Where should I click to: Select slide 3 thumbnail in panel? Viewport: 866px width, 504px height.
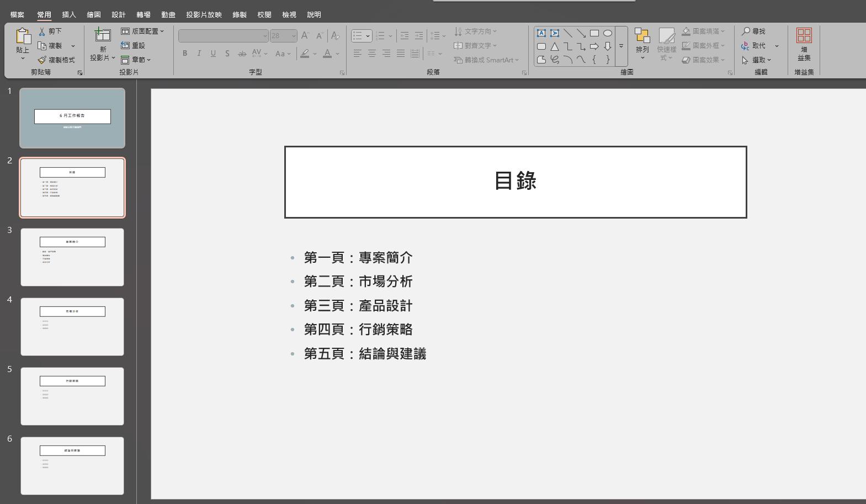pyautogui.click(x=72, y=257)
